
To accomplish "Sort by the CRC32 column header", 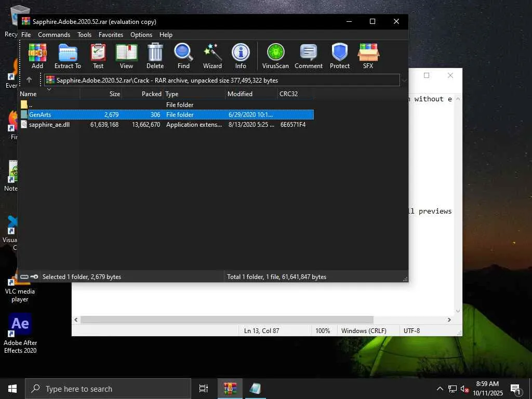I will point(296,94).
